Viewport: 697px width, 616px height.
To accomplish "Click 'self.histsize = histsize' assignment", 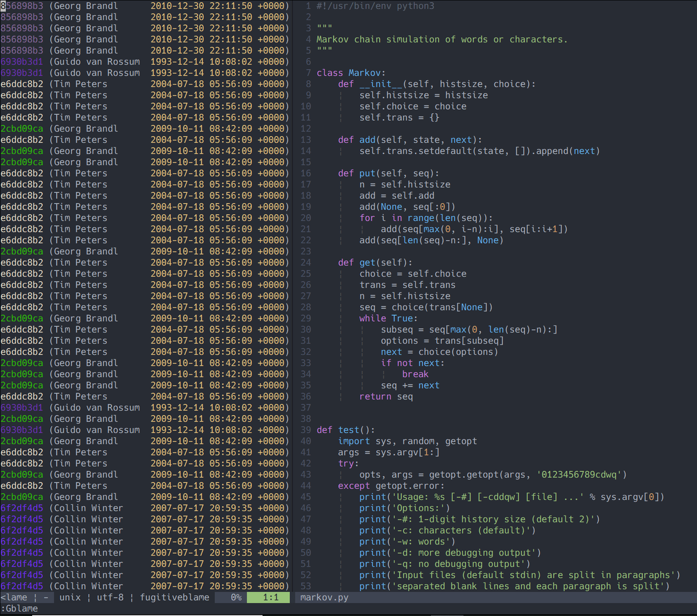I will [423, 95].
